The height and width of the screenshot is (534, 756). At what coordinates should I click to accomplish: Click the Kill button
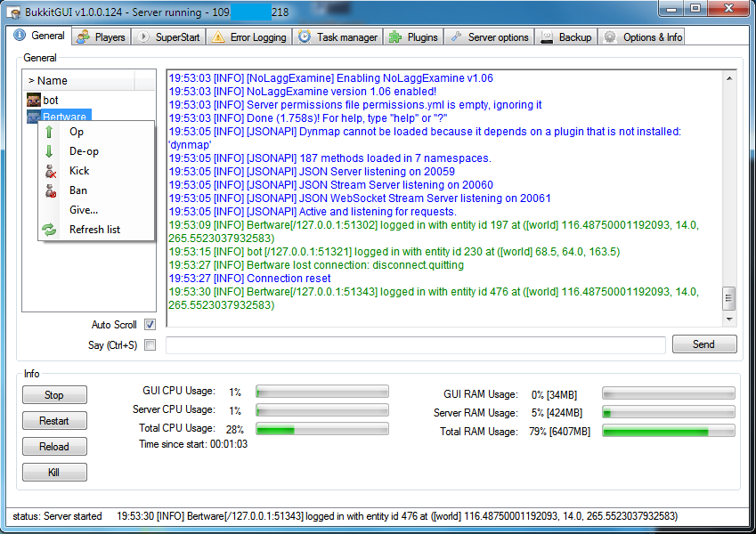coord(54,473)
